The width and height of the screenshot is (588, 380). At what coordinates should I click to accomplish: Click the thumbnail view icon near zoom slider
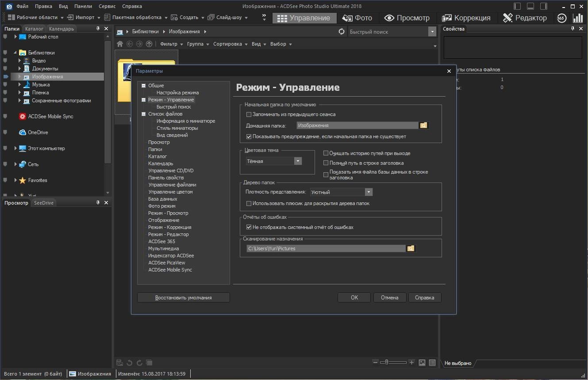(x=422, y=362)
